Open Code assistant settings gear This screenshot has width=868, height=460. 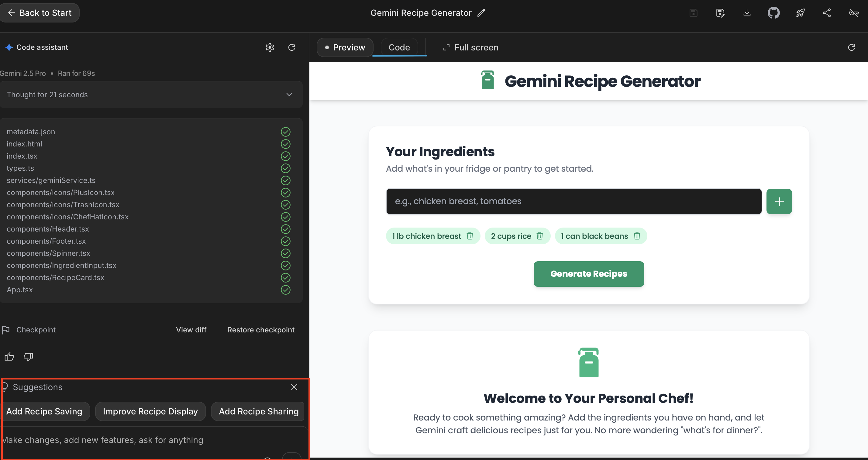pyautogui.click(x=270, y=47)
